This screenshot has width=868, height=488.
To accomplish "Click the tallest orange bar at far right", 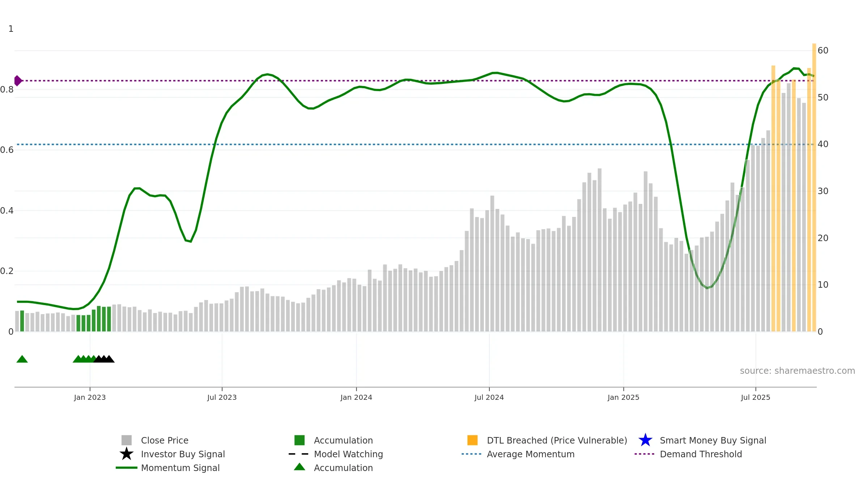I will [x=814, y=187].
